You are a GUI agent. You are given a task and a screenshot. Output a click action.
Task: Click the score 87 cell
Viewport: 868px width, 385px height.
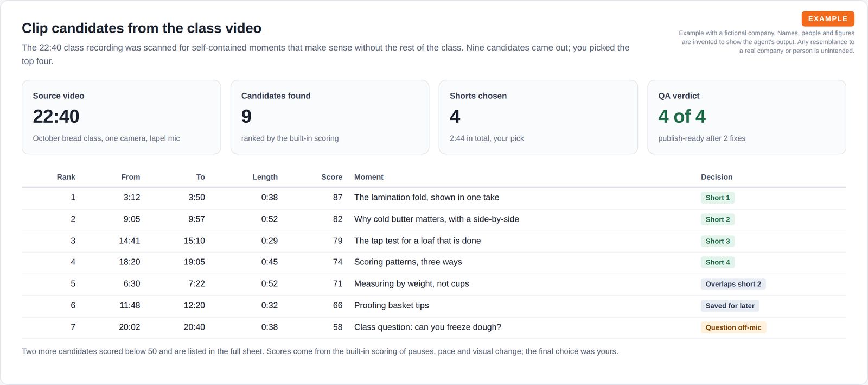[x=338, y=198]
